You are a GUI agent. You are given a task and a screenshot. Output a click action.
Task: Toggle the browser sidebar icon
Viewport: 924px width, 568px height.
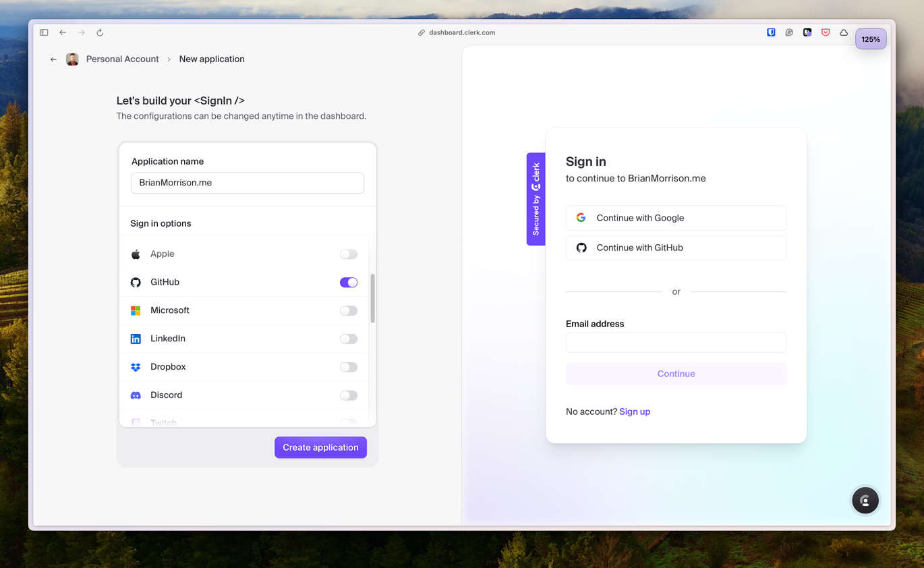pos(44,32)
